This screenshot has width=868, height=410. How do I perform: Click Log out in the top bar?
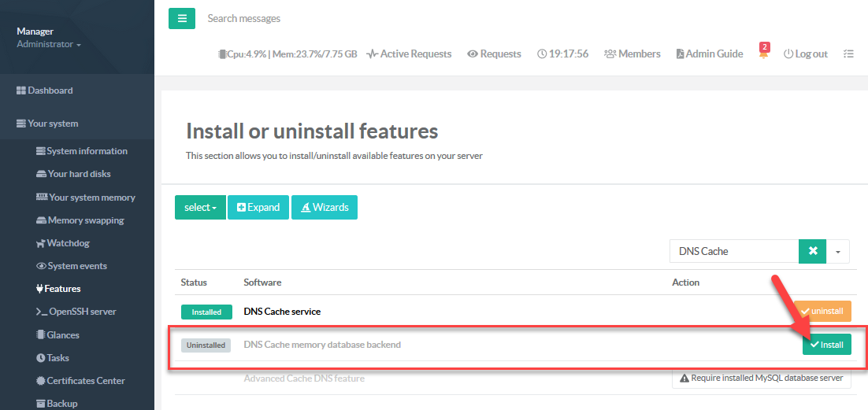[806, 54]
